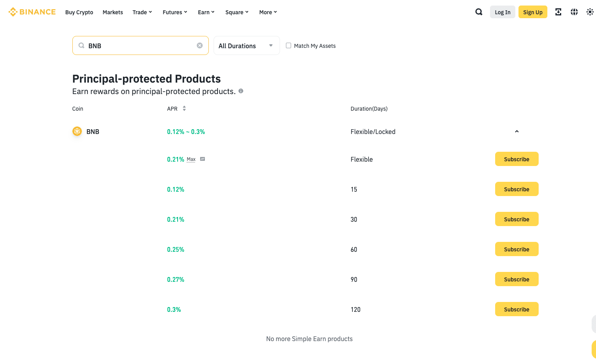Screen dimensions: 596x364
Task: Click the Sign Up button
Action: [533, 12]
